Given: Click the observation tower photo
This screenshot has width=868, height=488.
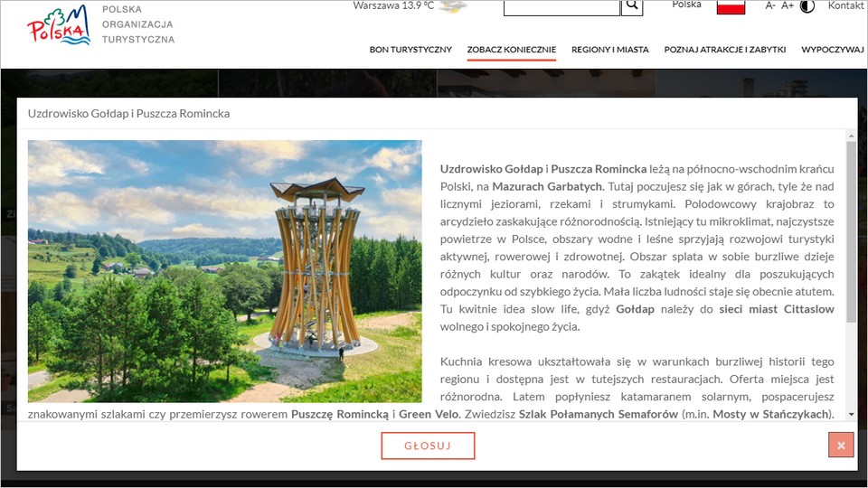Looking at the screenshot, I should coord(225,271).
